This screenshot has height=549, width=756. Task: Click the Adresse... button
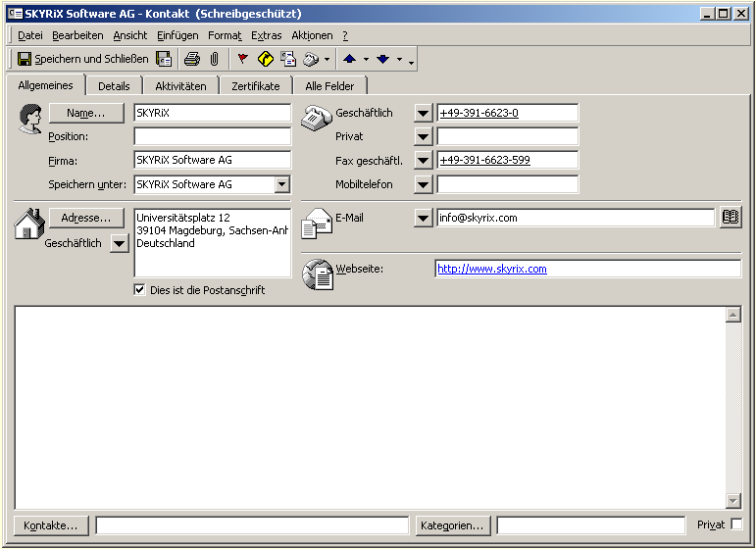coord(86,218)
